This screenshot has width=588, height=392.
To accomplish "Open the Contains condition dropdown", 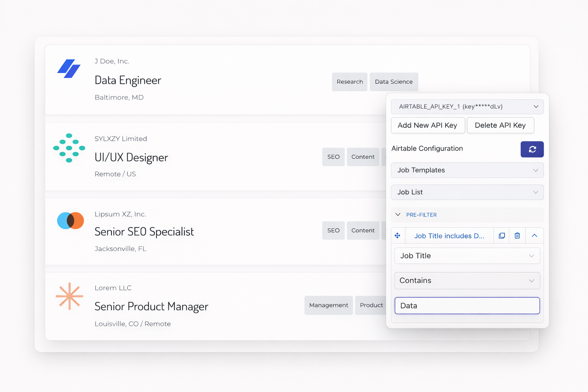I will click(467, 281).
